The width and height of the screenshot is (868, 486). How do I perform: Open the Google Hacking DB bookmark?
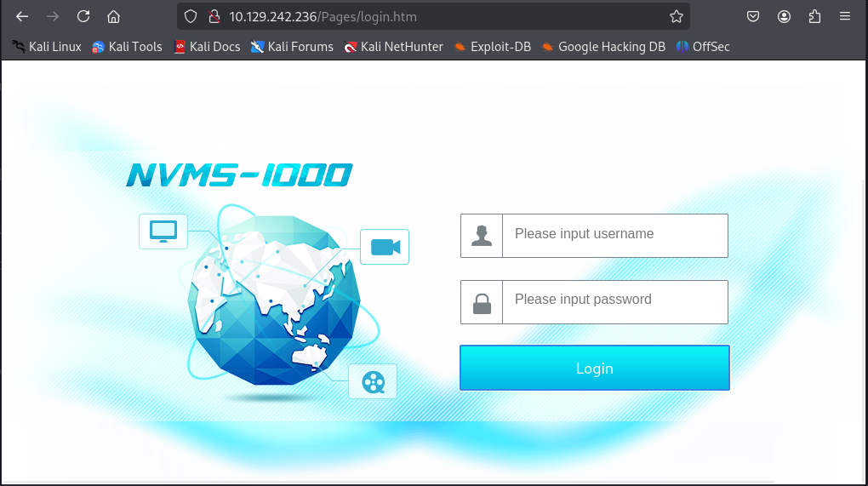pos(603,47)
